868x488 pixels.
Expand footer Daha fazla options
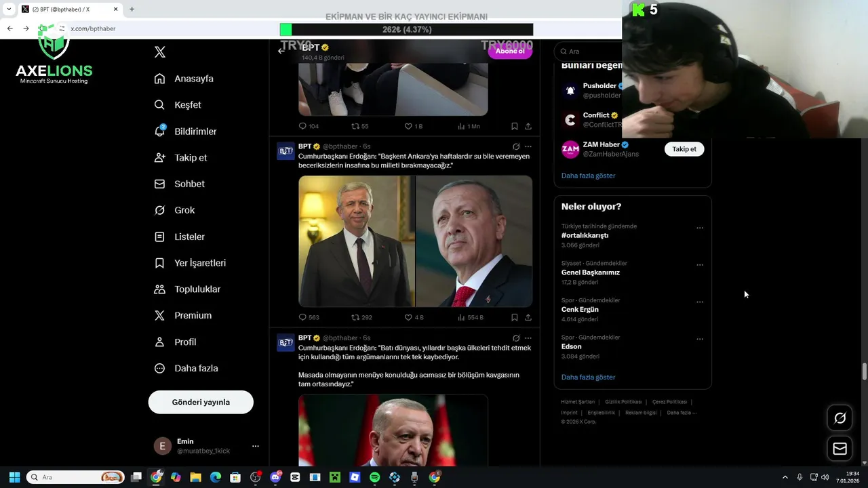point(682,413)
